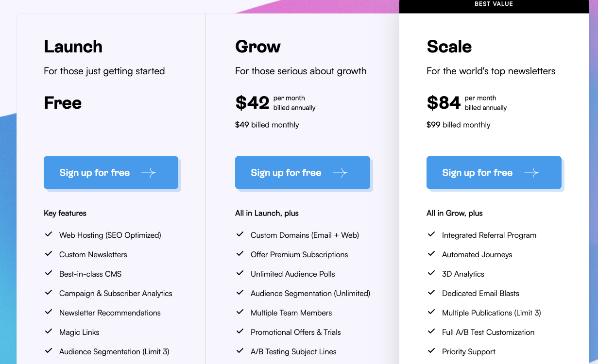Click checkmark beside 3D Analytics
Screen dimensions: 598x364
(431, 273)
